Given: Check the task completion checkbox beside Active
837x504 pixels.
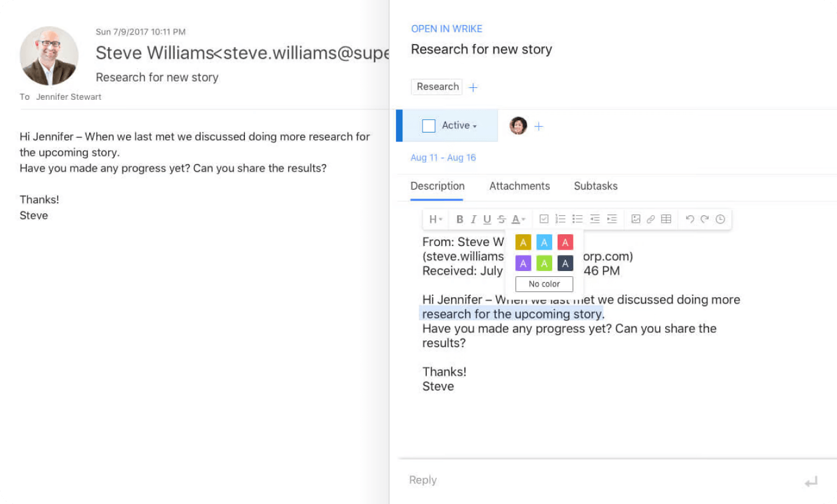Looking at the screenshot, I should tap(429, 126).
